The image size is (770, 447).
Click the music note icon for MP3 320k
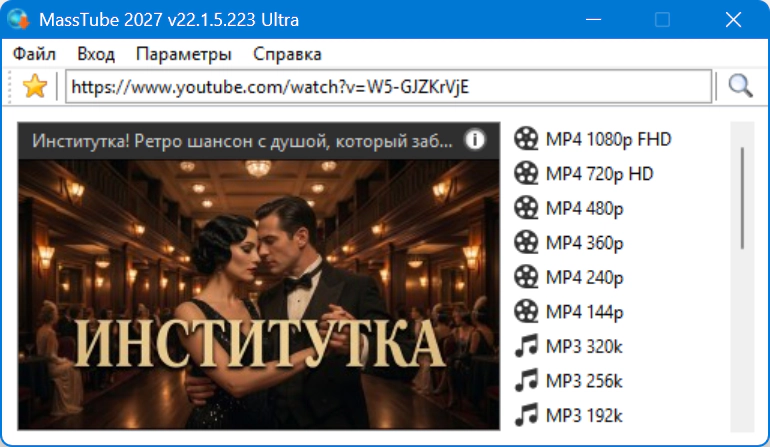point(526,346)
